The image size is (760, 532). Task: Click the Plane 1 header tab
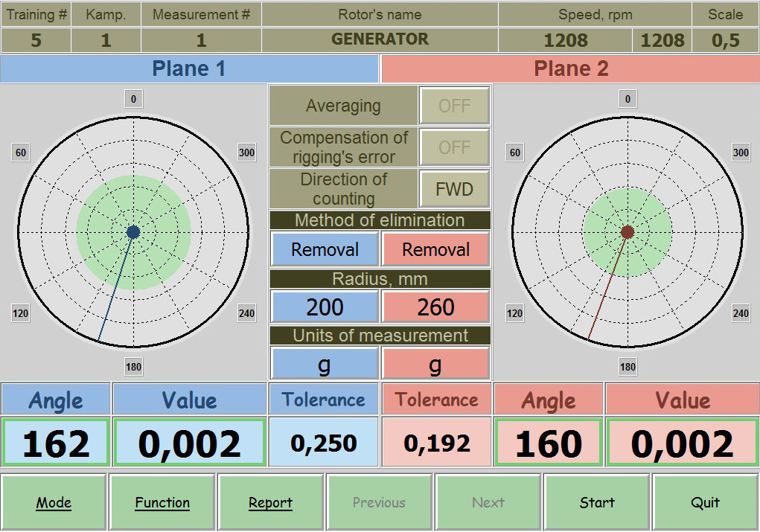(189, 69)
